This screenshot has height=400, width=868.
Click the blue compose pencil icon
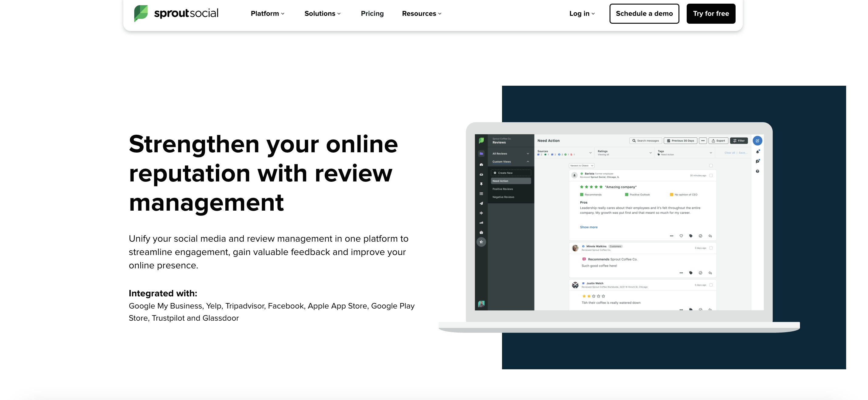(758, 141)
